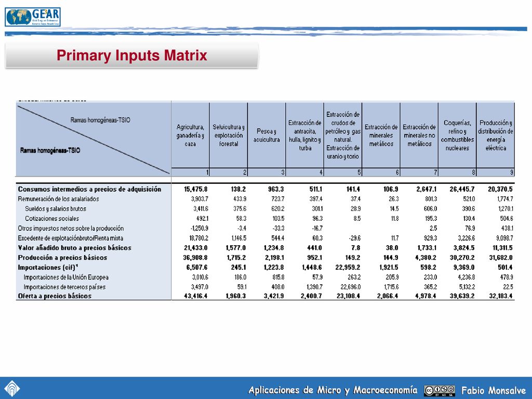Click the 'Extracción de crudos de petróleo y gas natural' header
The width and height of the screenshot is (532, 399).
point(343,136)
